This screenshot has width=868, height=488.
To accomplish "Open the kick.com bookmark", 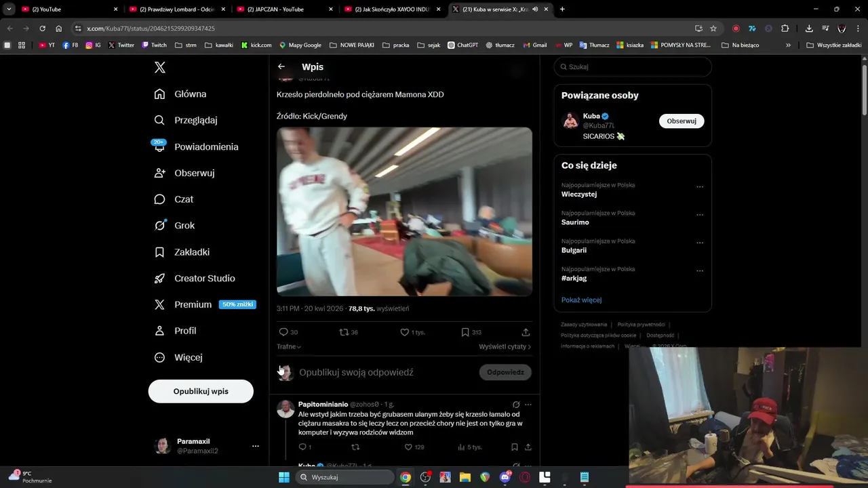I will click(x=256, y=45).
